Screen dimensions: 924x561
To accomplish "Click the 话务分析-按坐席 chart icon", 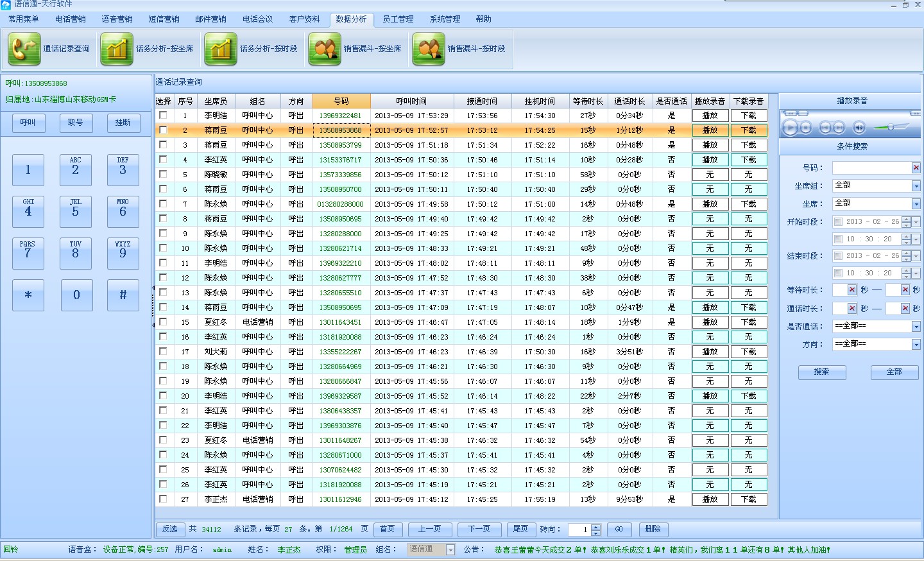I will tap(117, 49).
